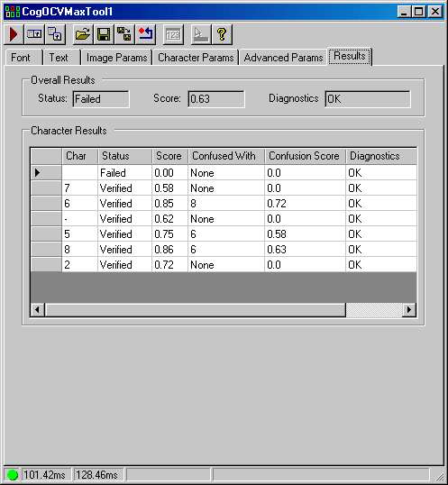448x485 pixels.
Task: Click the 123 results toolbar icon
Action: (x=173, y=34)
